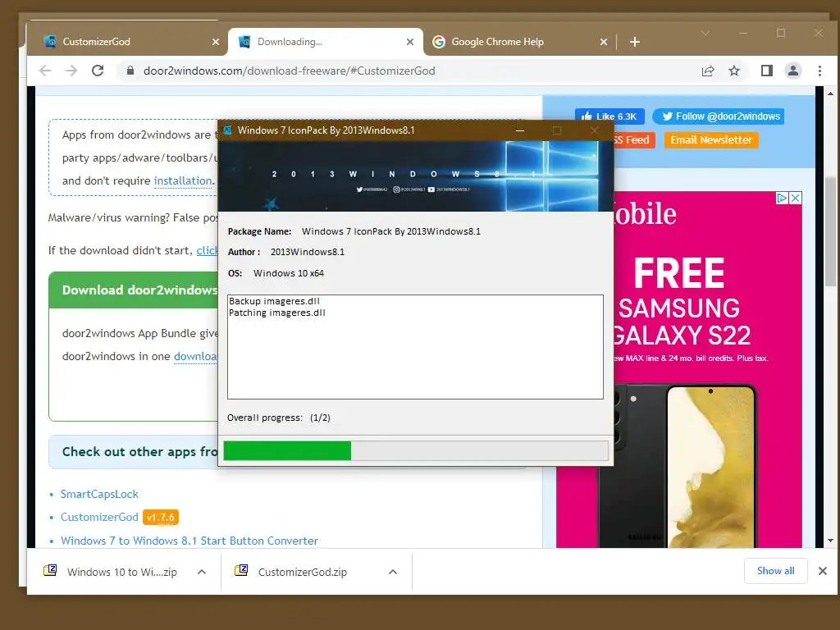Click the Email Newsletter button
The width and height of the screenshot is (840, 630).
coord(711,139)
